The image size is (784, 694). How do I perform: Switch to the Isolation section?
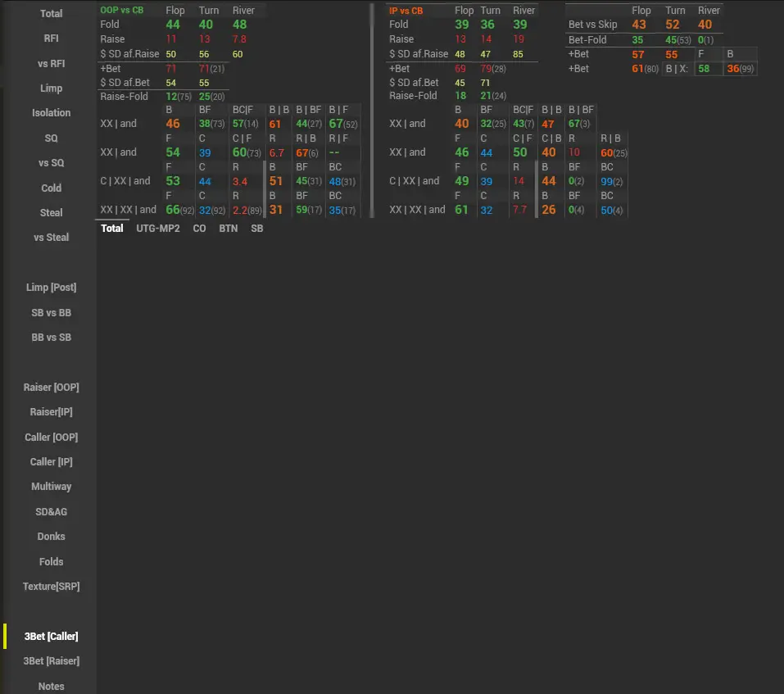(51, 113)
